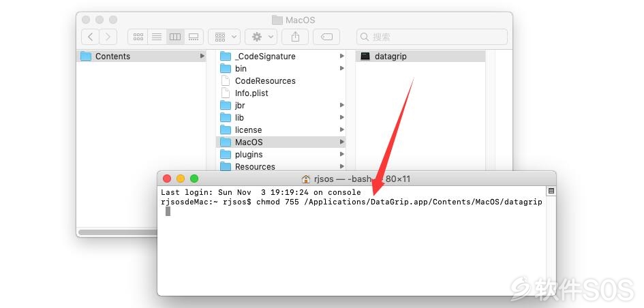
Task: Click the lib folder icon
Action: coord(226,118)
